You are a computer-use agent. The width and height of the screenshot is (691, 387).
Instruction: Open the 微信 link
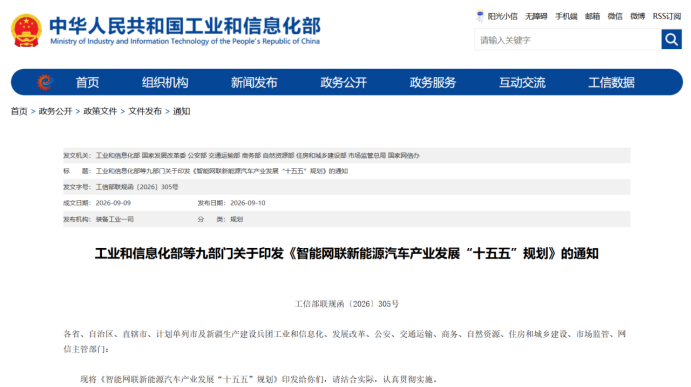pyautogui.click(x=615, y=16)
